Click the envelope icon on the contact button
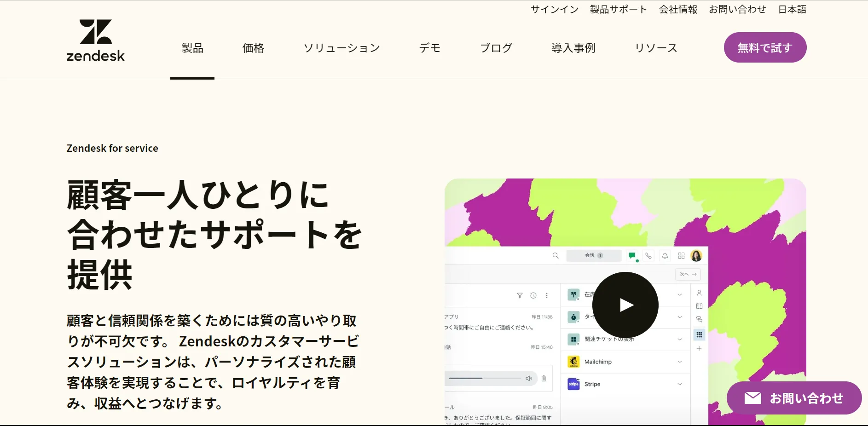The image size is (868, 426). point(753,398)
